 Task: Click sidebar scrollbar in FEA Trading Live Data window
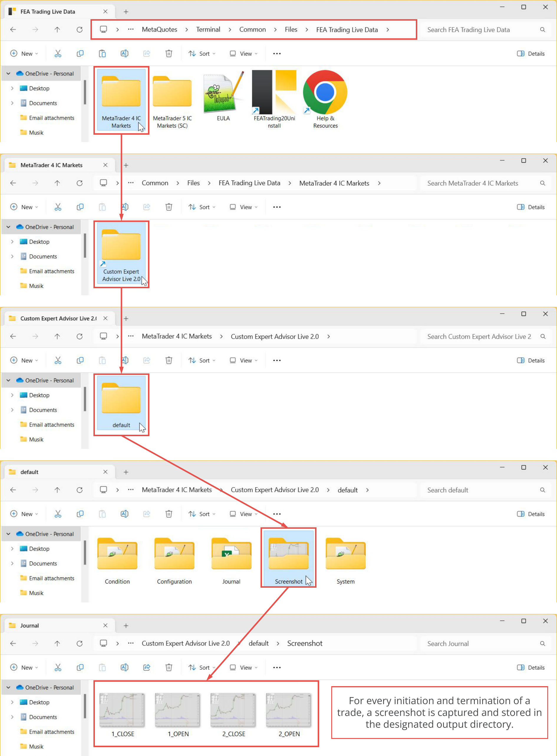tap(85, 92)
